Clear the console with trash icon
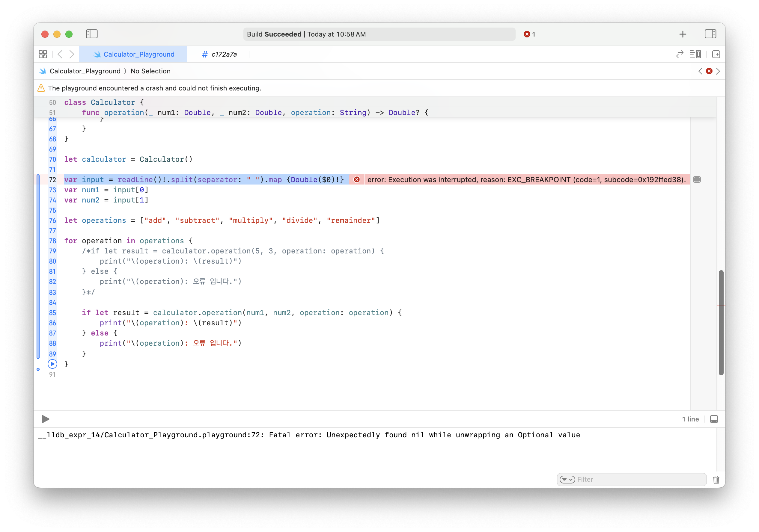 click(716, 480)
